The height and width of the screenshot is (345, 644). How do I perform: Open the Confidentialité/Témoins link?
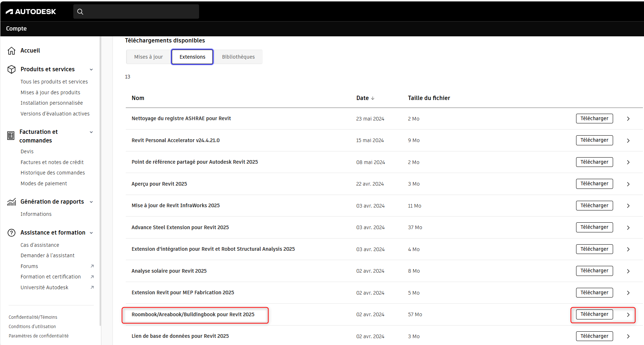[x=33, y=317]
